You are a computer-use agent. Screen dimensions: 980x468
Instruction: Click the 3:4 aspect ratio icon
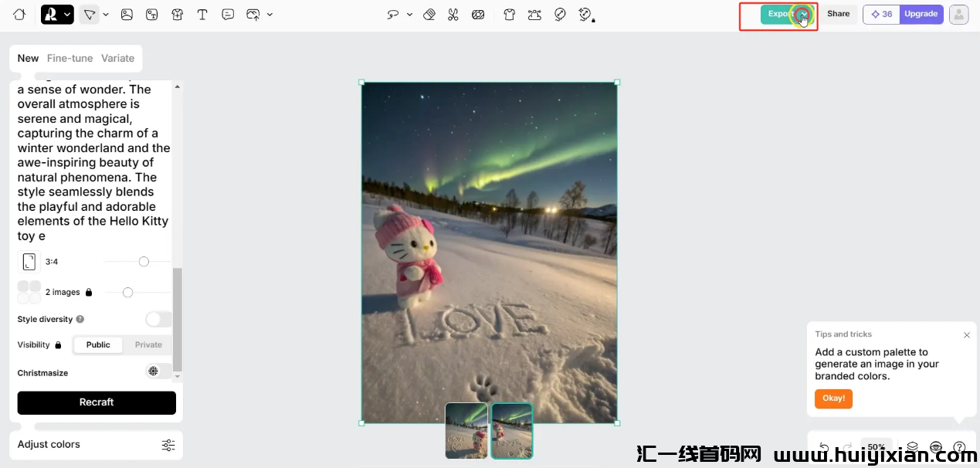[x=29, y=262]
